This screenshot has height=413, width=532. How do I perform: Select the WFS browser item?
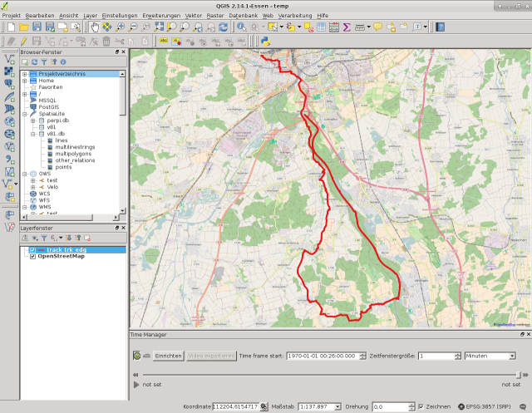click(44, 200)
